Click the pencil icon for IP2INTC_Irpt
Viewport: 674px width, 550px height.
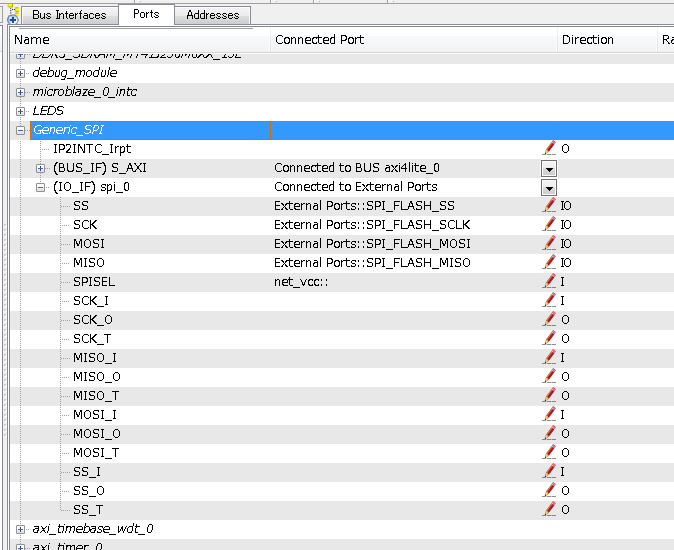(549, 148)
